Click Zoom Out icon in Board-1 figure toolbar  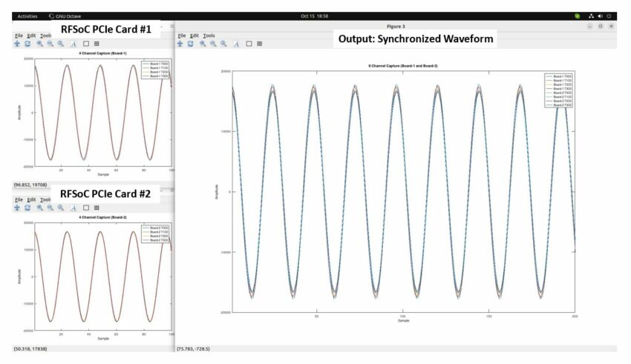50,43
